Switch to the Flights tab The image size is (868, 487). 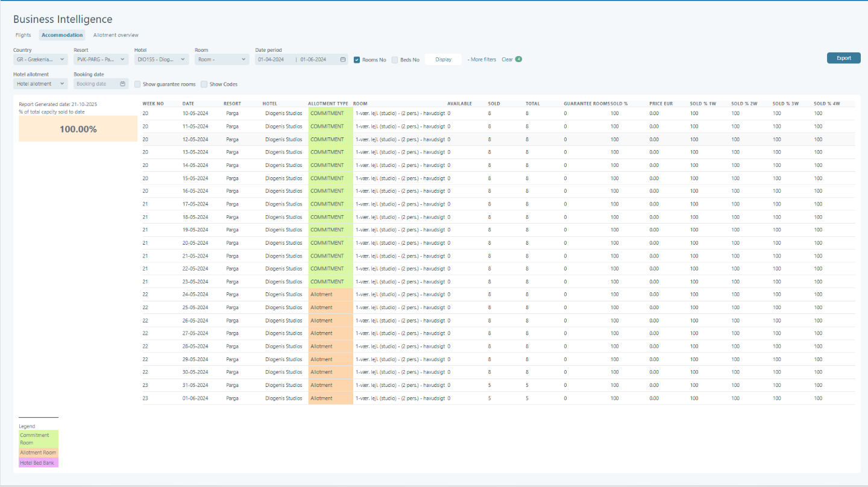pos(24,35)
